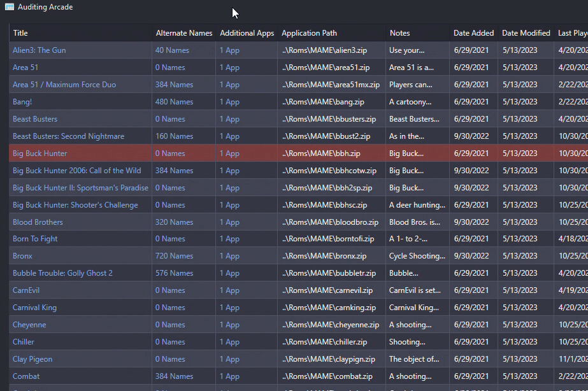Select the Blood Brothers title
This screenshot has height=391, width=588.
tap(38, 222)
